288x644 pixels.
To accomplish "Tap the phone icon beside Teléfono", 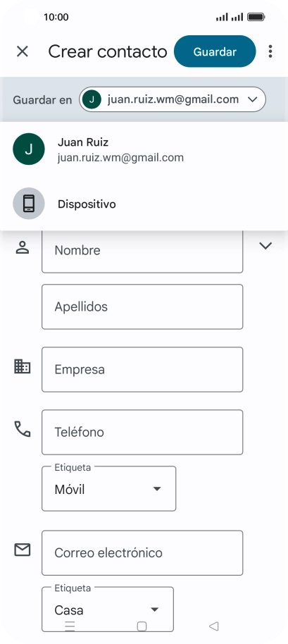I will (22, 429).
